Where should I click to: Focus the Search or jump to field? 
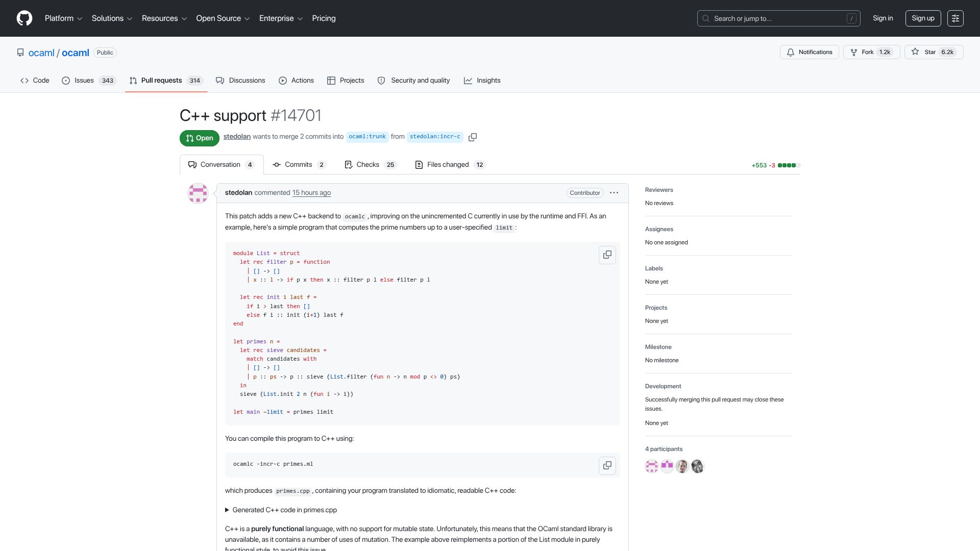pyautogui.click(x=778, y=18)
